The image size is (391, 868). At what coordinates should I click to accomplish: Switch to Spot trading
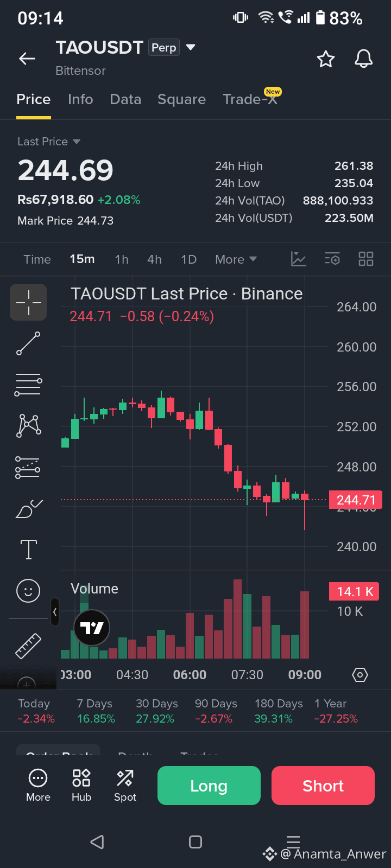coord(125,786)
